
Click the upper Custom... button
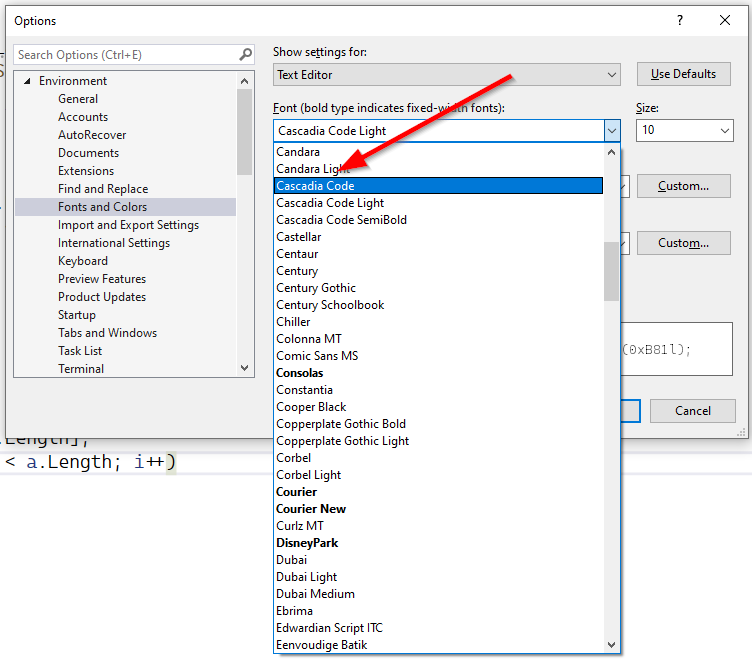pyautogui.click(x=683, y=186)
